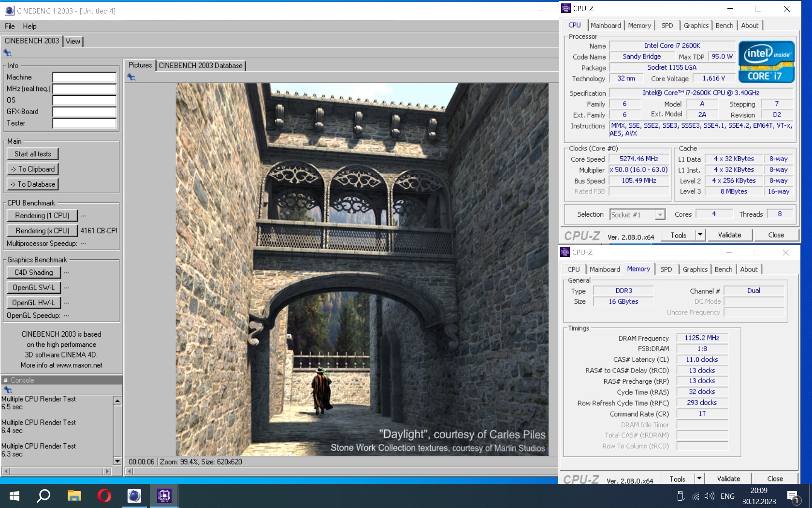Run Rendering (x CPU) benchmark
The width and height of the screenshot is (812, 508).
coord(42,231)
